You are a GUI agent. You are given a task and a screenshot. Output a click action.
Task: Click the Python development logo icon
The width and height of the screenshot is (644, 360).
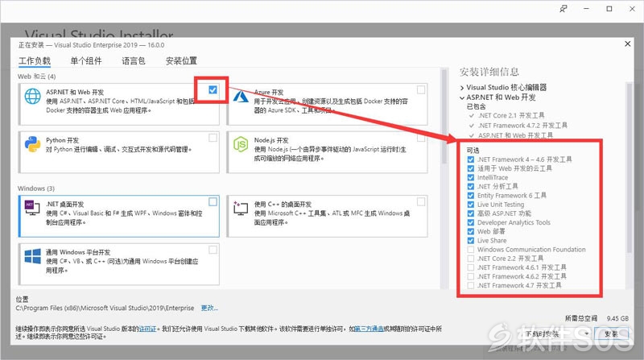[x=32, y=144]
